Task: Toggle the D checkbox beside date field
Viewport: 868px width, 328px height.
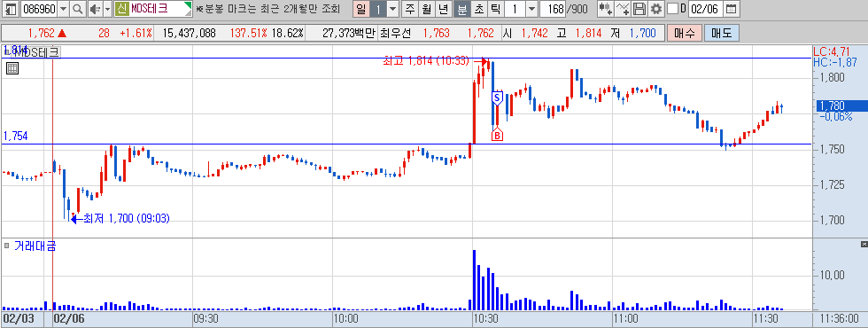Action: point(672,9)
